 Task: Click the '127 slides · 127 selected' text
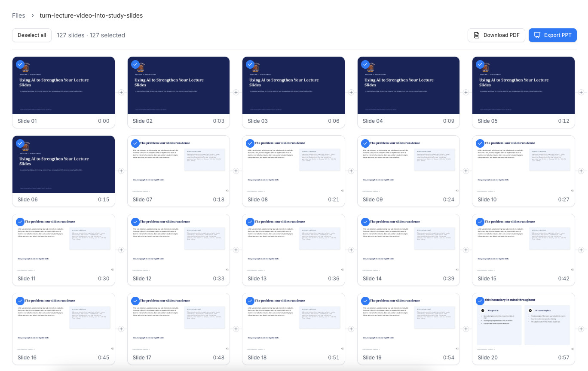click(91, 35)
